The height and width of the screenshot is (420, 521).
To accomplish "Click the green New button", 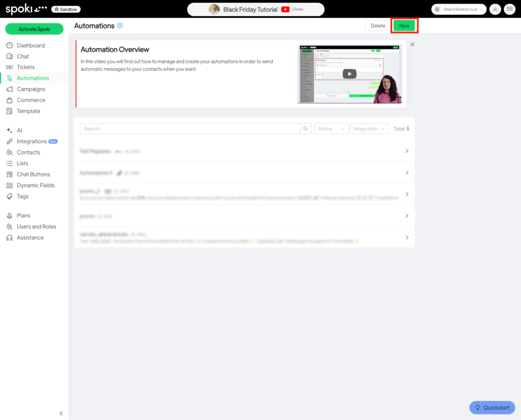I will coord(404,25).
